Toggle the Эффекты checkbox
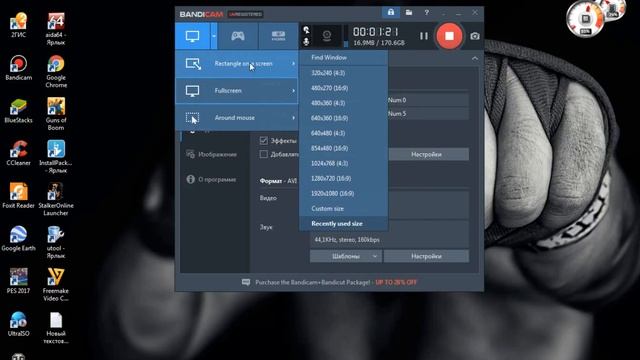640x360 pixels. pos(264,140)
